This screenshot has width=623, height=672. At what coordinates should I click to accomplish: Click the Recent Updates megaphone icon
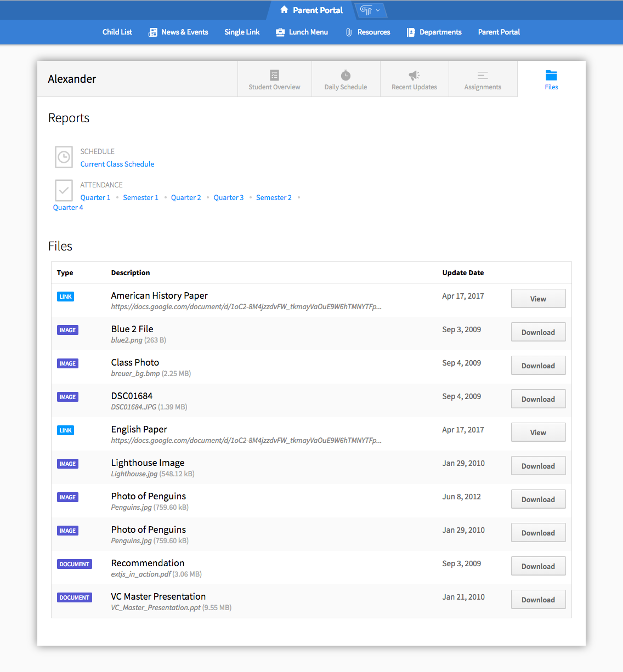coord(414,75)
